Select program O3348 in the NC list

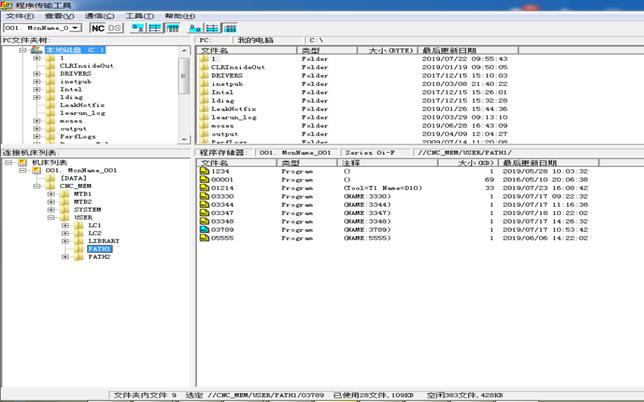click(x=222, y=221)
